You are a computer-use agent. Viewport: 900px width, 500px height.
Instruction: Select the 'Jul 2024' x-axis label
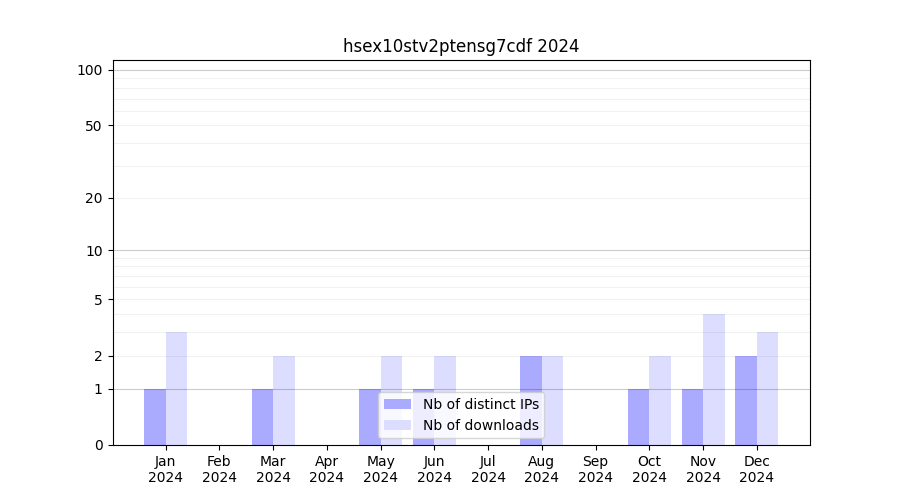tap(488, 469)
